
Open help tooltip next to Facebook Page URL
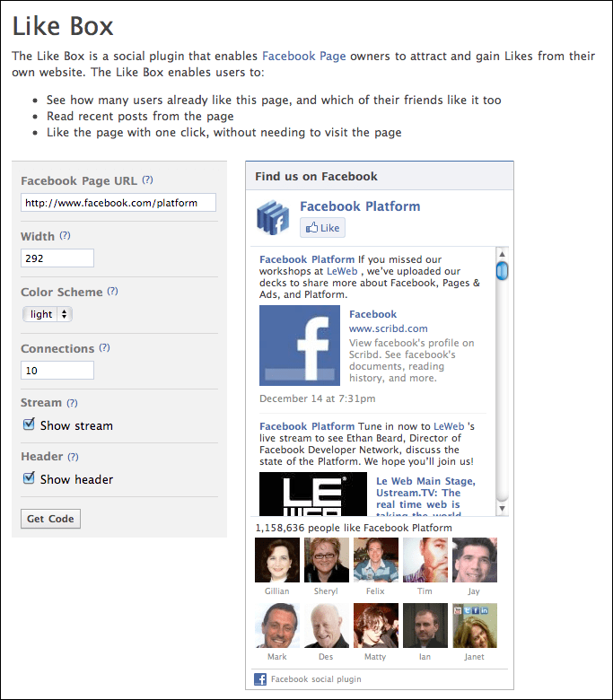(x=147, y=179)
